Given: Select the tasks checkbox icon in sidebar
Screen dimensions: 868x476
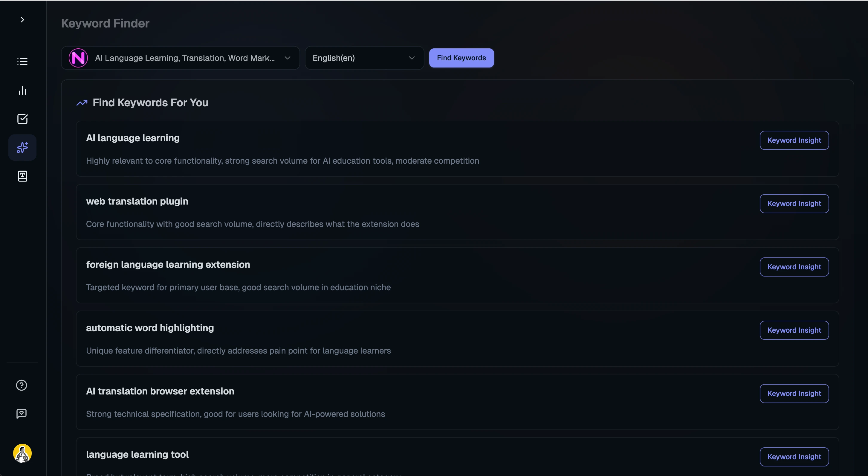Looking at the screenshot, I should click(x=22, y=119).
